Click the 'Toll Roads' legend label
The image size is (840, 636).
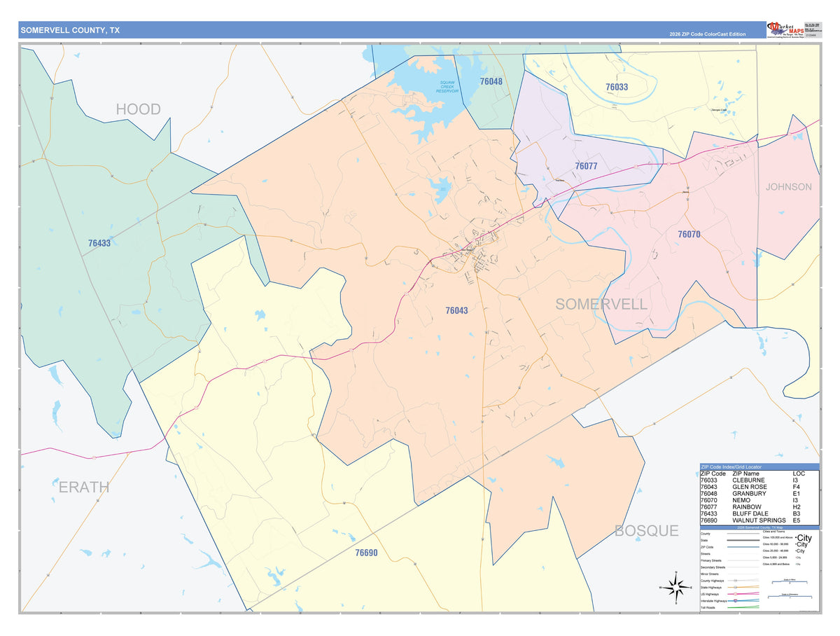708,608
